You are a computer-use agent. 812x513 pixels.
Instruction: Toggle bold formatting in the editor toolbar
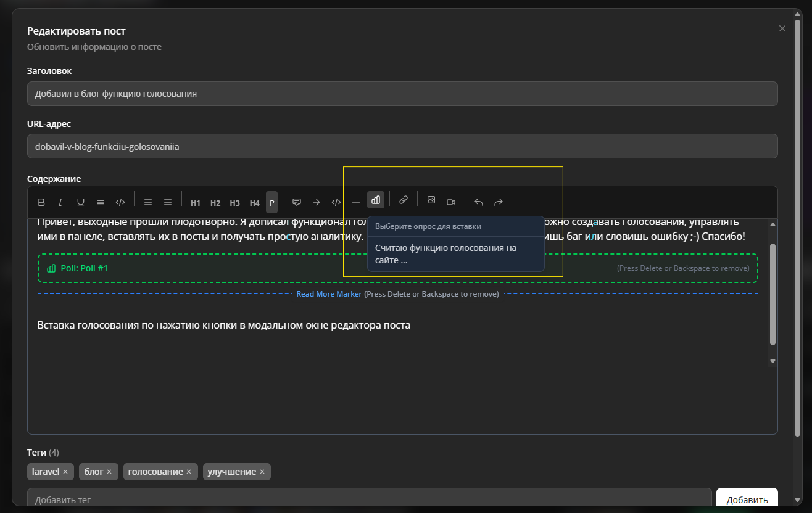pos(41,202)
